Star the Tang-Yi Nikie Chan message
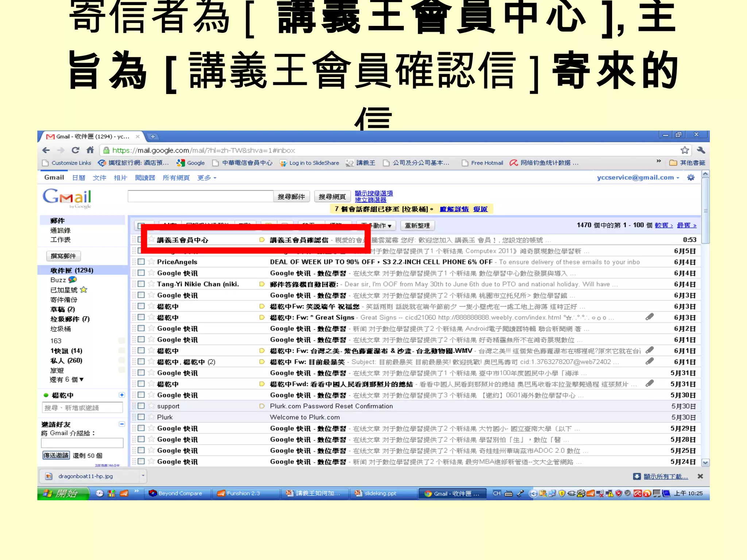This screenshot has width=747, height=560. point(151,284)
